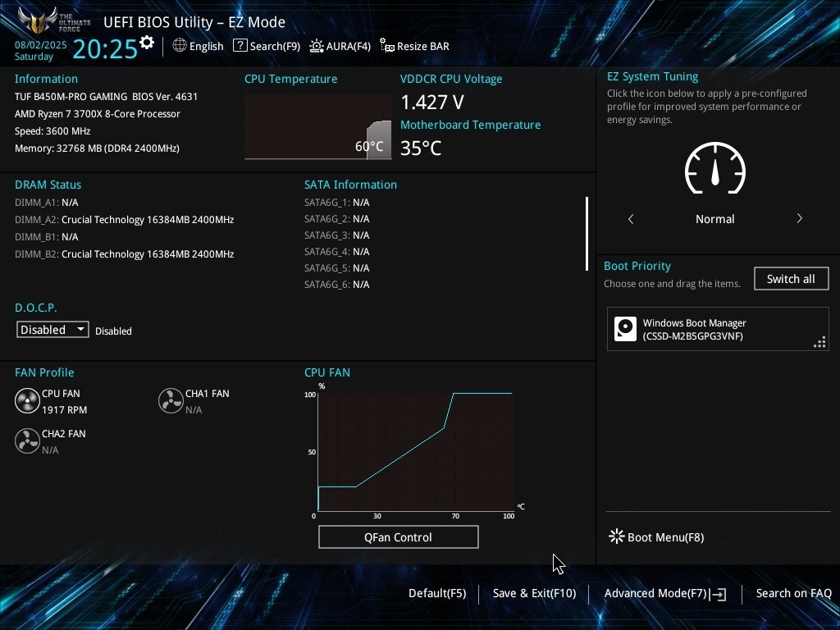Click the Switch all button
840x630 pixels.
[791, 279]
